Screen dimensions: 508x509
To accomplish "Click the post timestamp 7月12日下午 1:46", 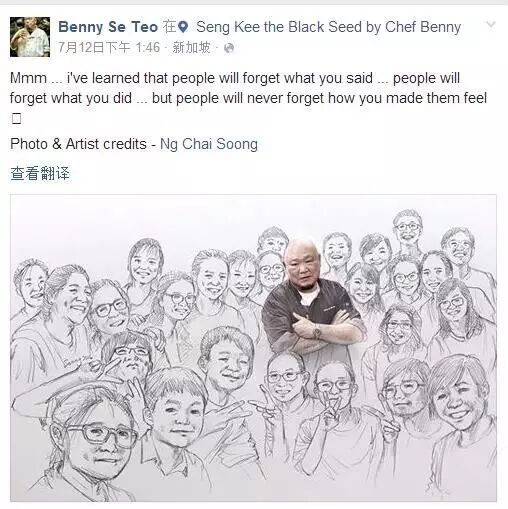I will pos(109,48).
